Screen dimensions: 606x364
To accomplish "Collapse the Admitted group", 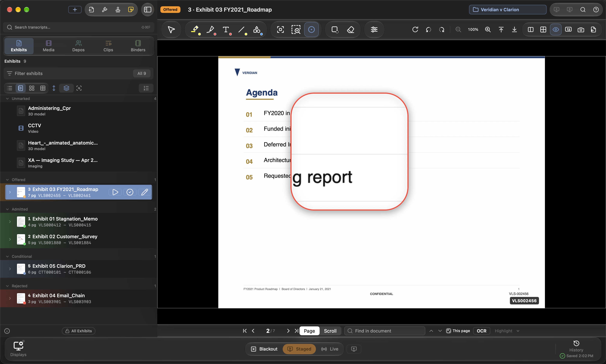I will point(7,209).
